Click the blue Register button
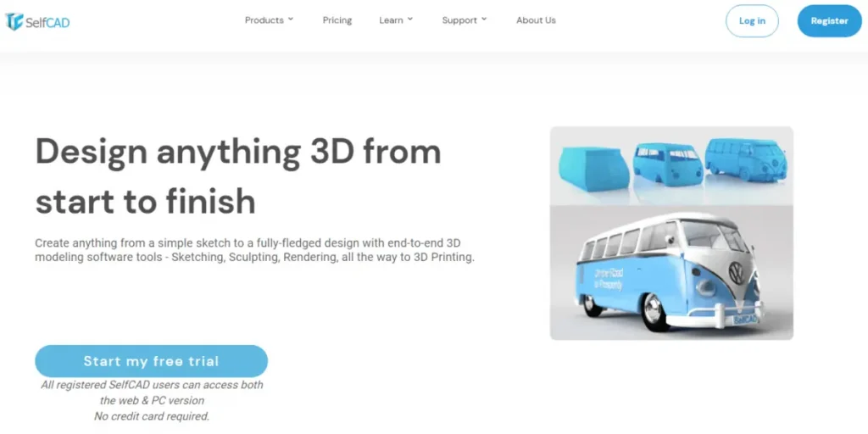The height and width of the screenshot is (434, 868). click(x=829, y=21)
